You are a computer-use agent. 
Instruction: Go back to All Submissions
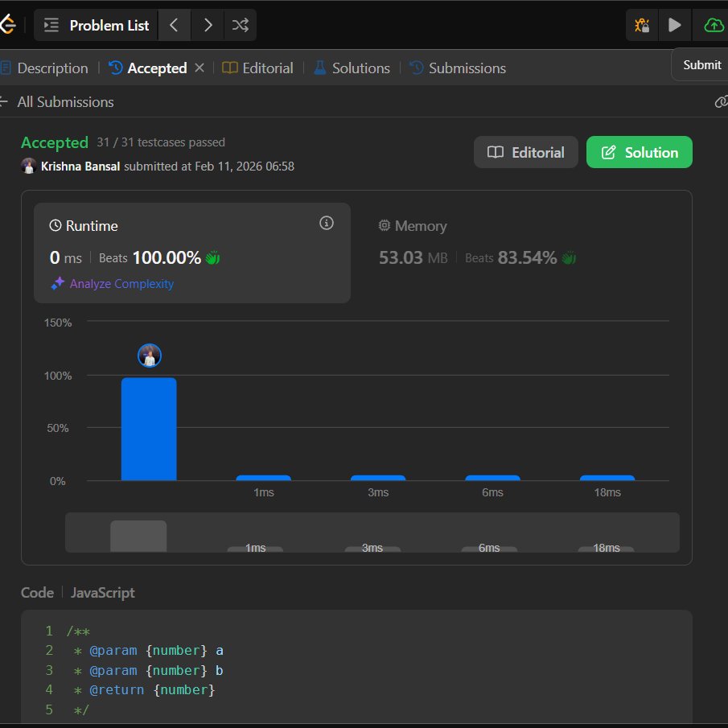[56, 101]
